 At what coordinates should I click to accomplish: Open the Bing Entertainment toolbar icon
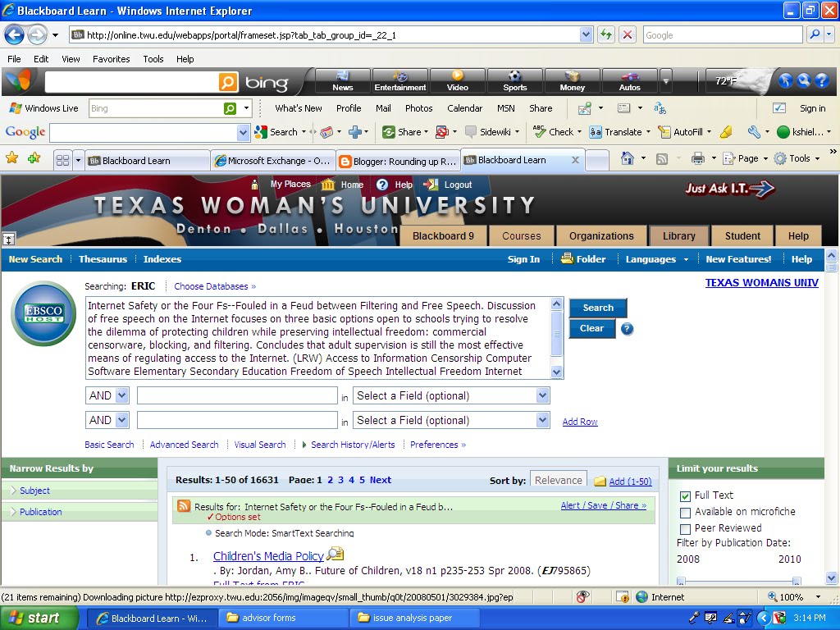click(399, 81)
